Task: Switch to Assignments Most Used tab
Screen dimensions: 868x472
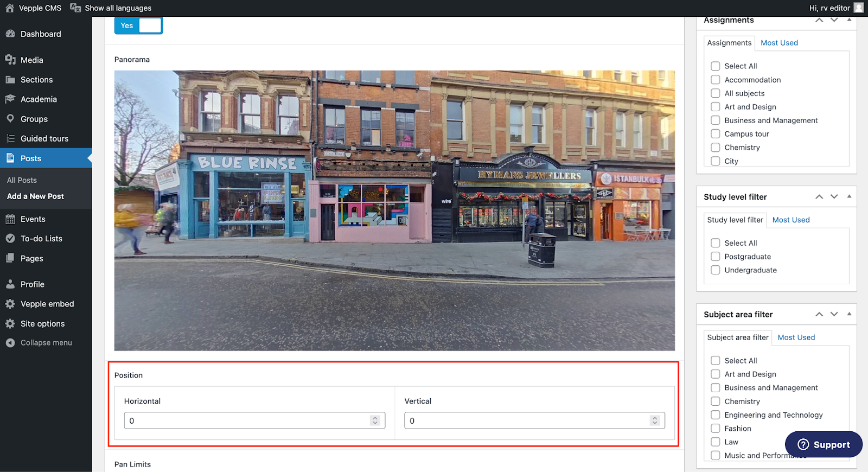Action: [x=779, y=43]
